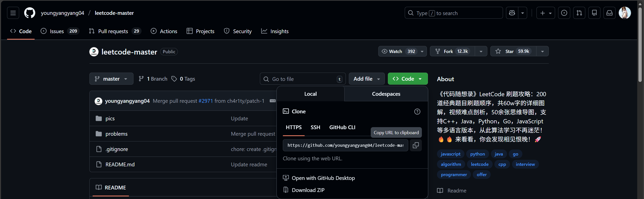The width and height of the screenshot is (644, 199).
Task: Click the README tab heading
Action: point(111,187)
